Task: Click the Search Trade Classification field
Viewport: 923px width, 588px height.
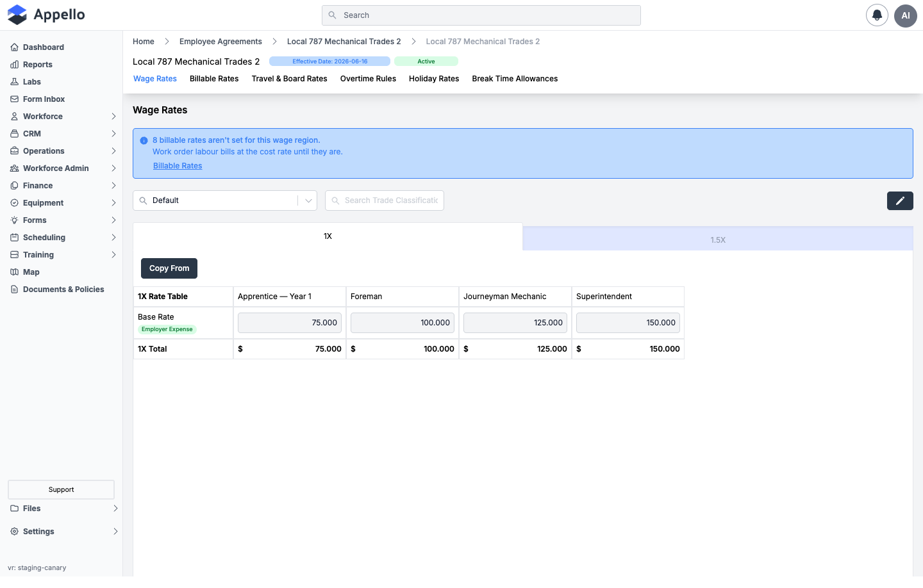Action: [385, 200]
